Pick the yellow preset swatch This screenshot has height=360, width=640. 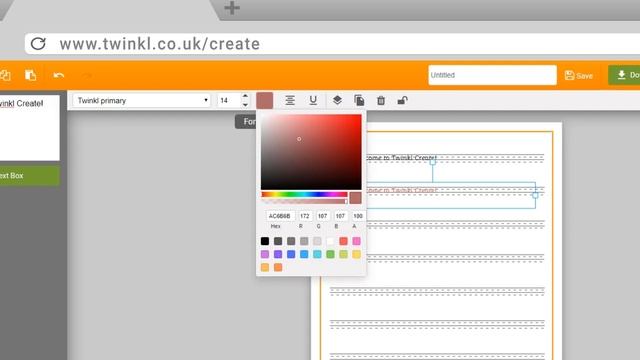[x=356, y=254]
